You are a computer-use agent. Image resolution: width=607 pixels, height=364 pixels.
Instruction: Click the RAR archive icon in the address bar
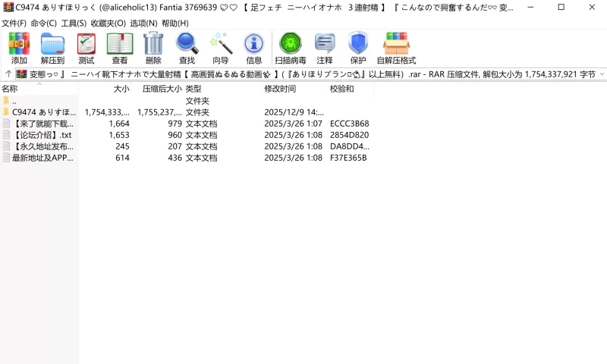point(22,74)
